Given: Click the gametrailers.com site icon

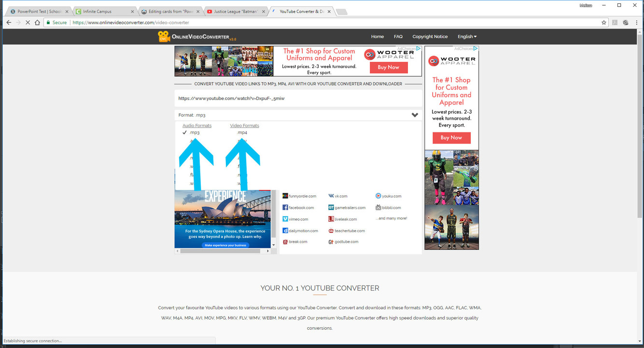Looking at the screenshot, I should point(331,207).
